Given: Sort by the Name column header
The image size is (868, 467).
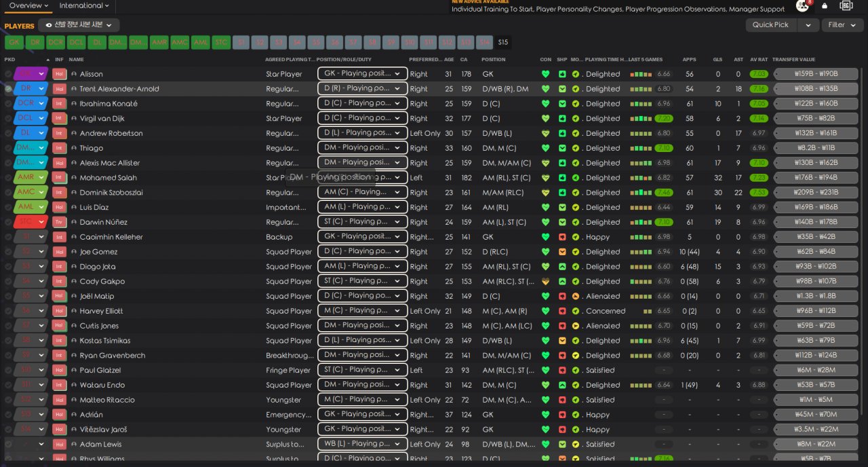Looking at the screenshot, I should (x=77, y=60).
